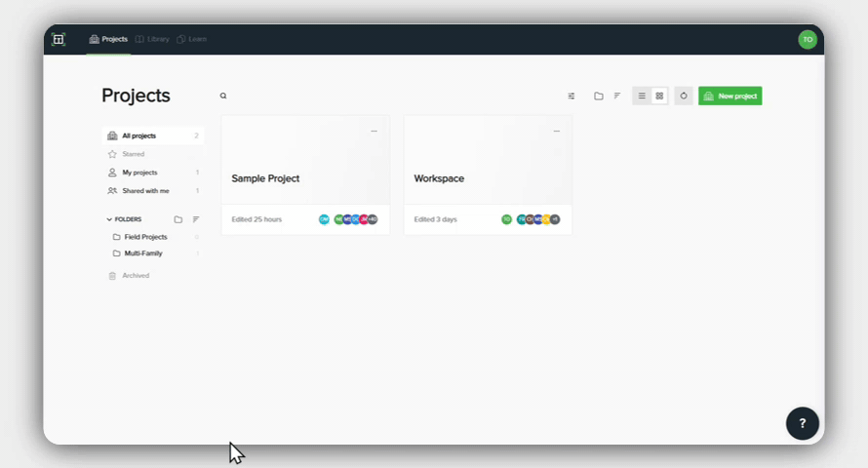Open the filter settings icon in toolbar
This screenshot has height=468, width=868.
coord(572,97)
